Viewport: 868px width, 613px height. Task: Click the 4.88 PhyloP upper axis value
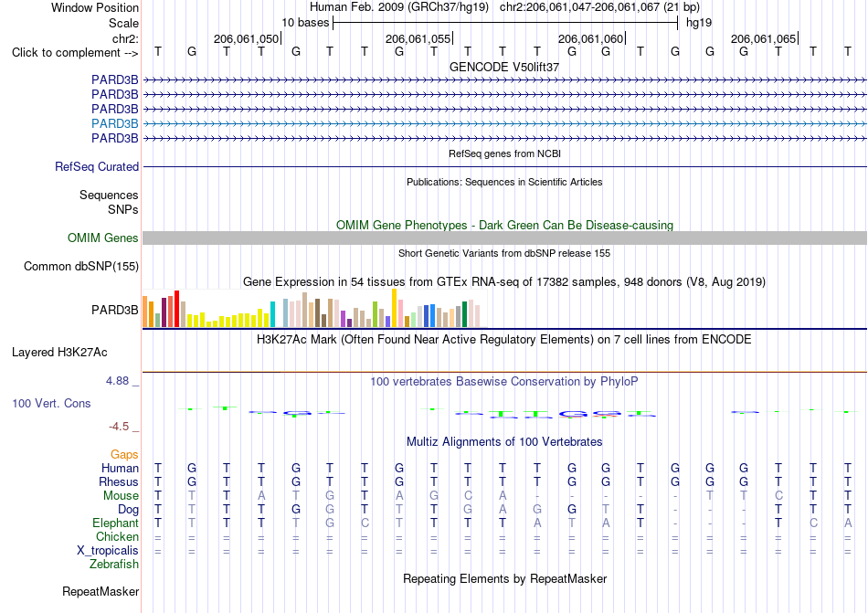[x=117, y=381]
